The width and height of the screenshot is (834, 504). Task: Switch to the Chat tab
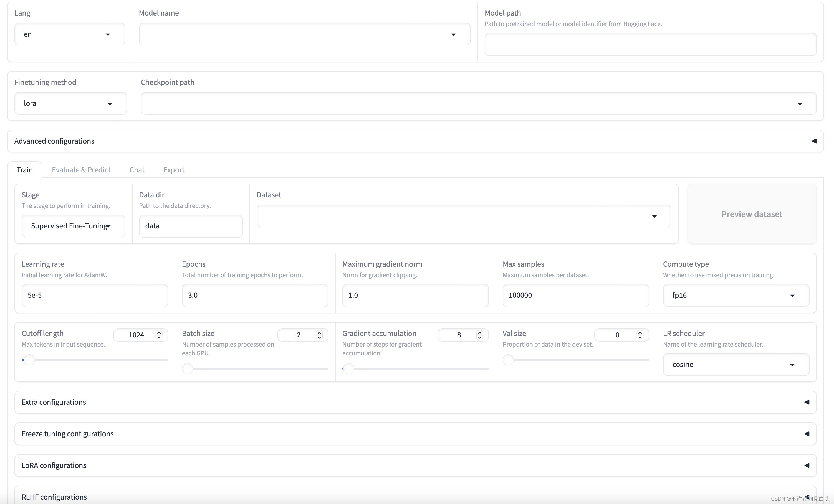(137, 170)
